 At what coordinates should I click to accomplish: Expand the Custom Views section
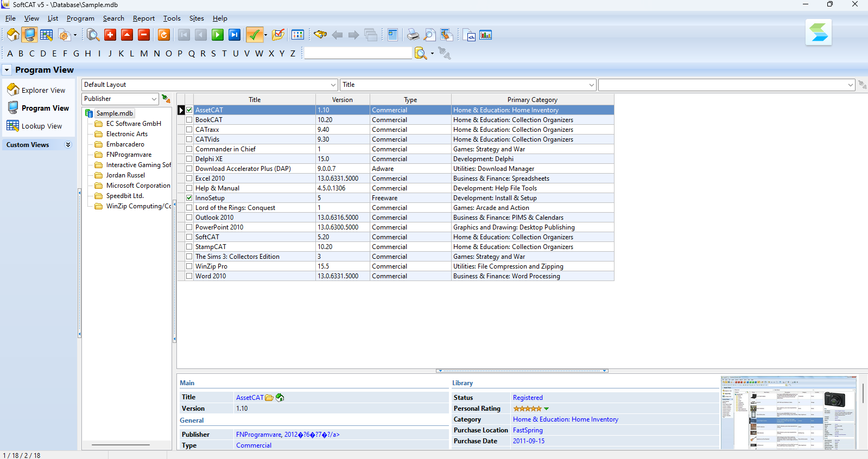click(x=68, y=145)
